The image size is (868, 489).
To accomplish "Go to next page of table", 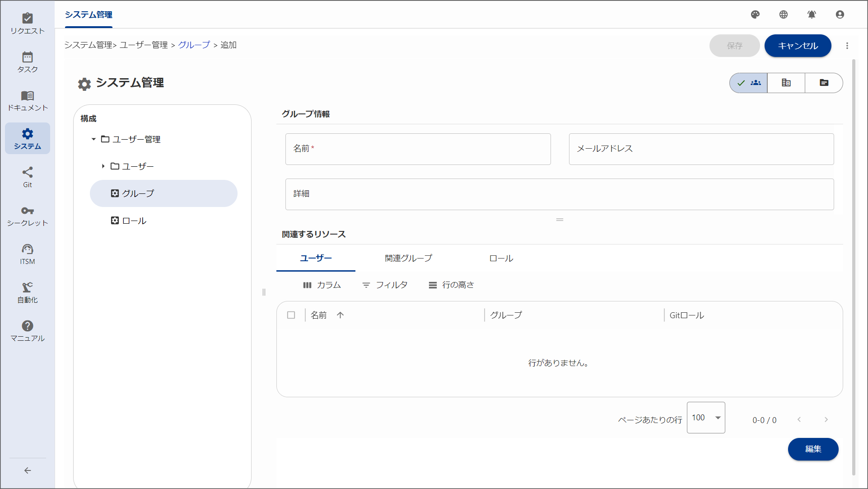I will click(826, 419).
